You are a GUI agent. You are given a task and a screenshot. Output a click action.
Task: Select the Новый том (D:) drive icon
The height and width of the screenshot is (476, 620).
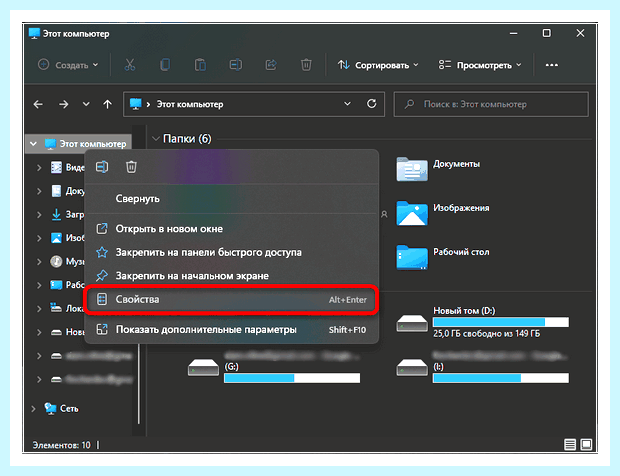(412, 324)
